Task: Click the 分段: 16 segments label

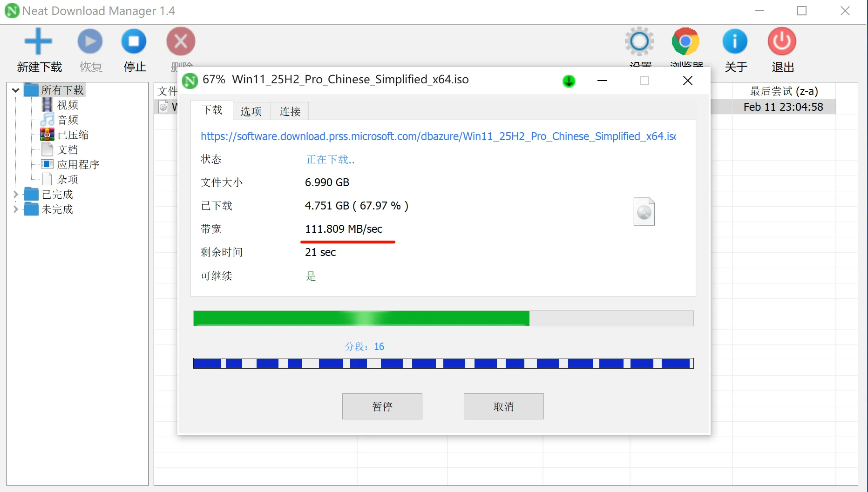Action: [365, 346]
